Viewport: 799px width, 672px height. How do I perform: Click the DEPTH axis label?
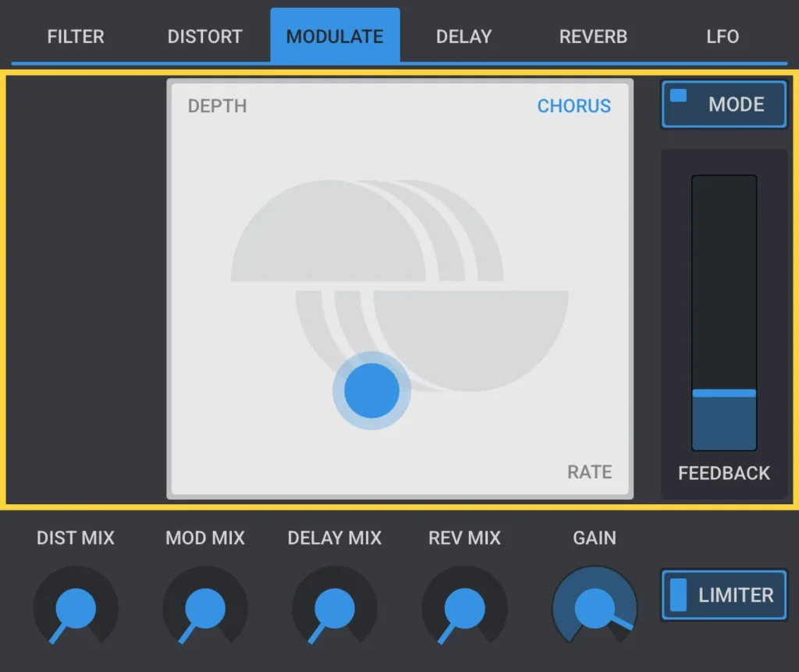click(x=217, y=106)
